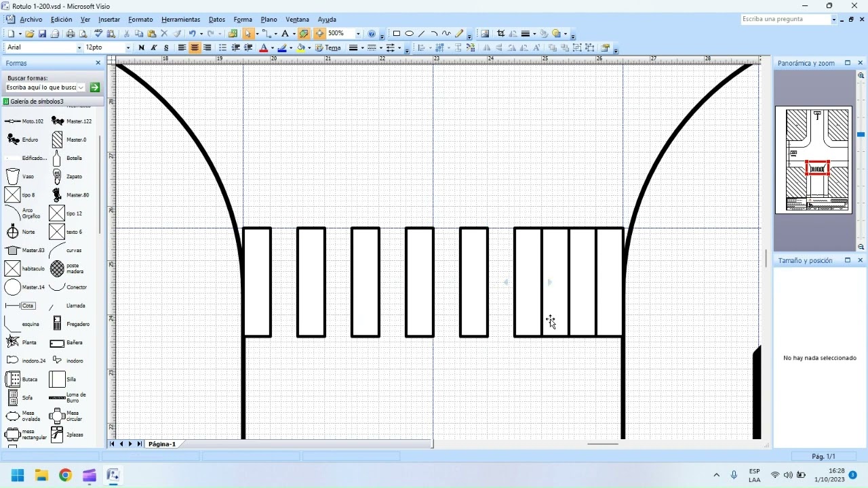Open Chrome from the Windows taskbar

65,475
